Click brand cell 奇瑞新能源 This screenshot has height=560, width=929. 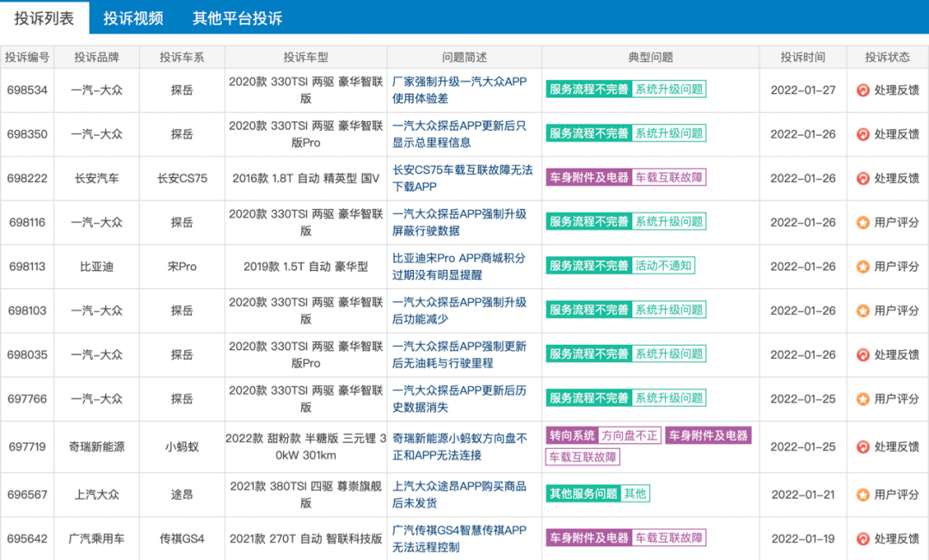96,446
